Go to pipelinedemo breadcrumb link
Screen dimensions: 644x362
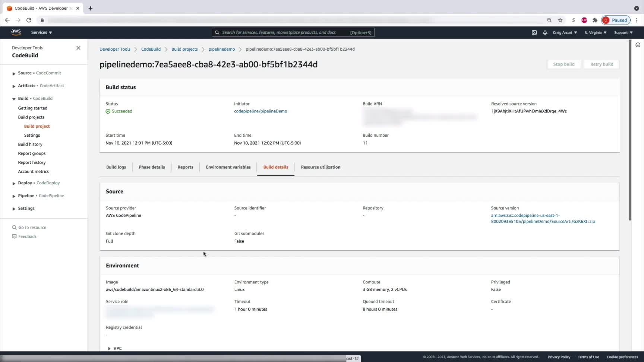coord(222,49)
